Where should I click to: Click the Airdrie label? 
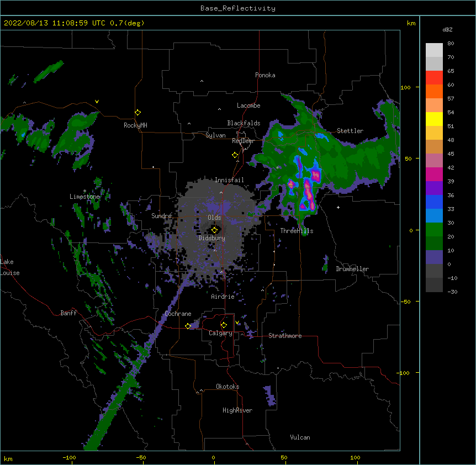(223, 297)
